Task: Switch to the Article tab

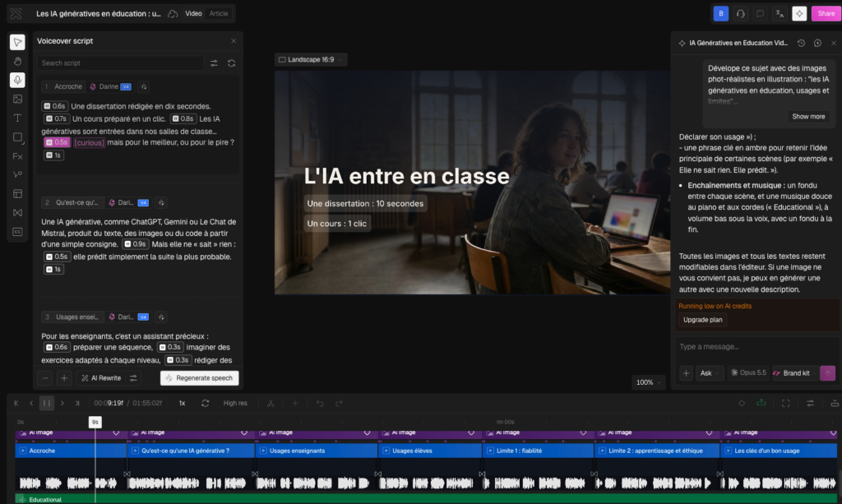Action: point(219,13)
